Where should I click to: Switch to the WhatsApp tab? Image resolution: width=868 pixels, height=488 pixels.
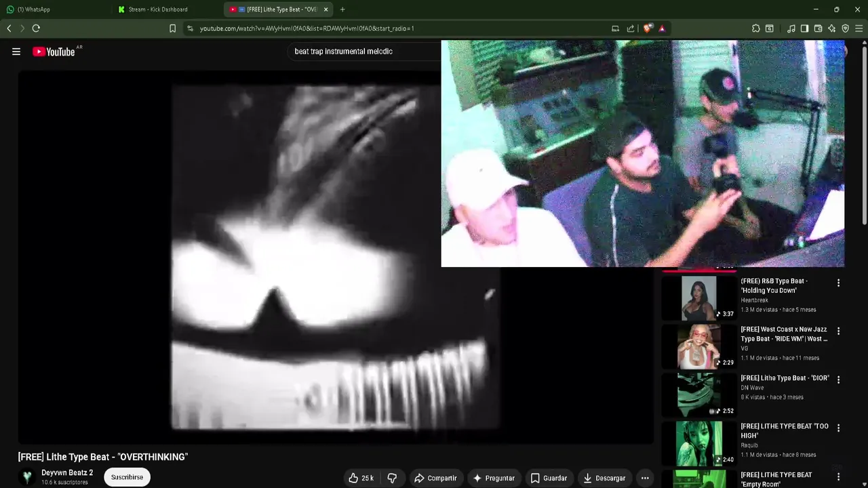(x=54, y=9)
